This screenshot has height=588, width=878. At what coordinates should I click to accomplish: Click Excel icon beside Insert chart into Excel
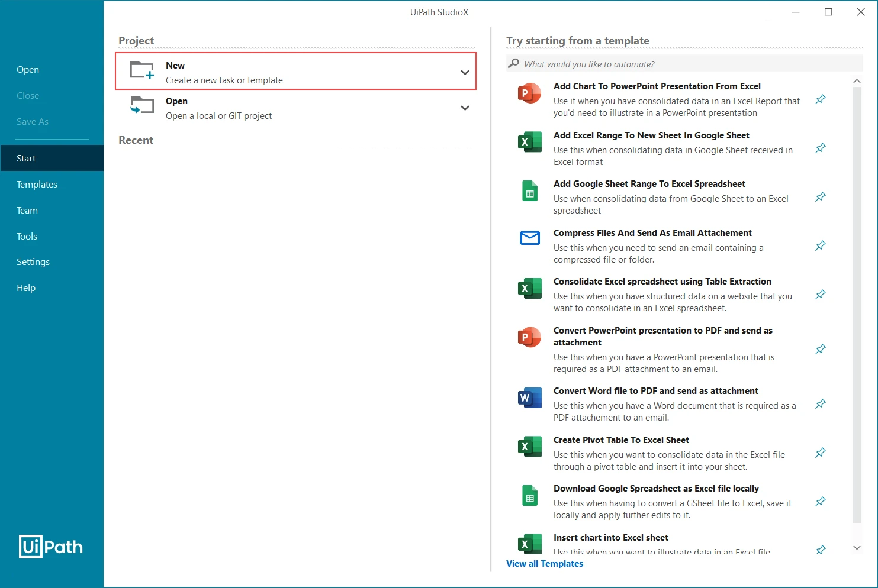coord(529,544)
